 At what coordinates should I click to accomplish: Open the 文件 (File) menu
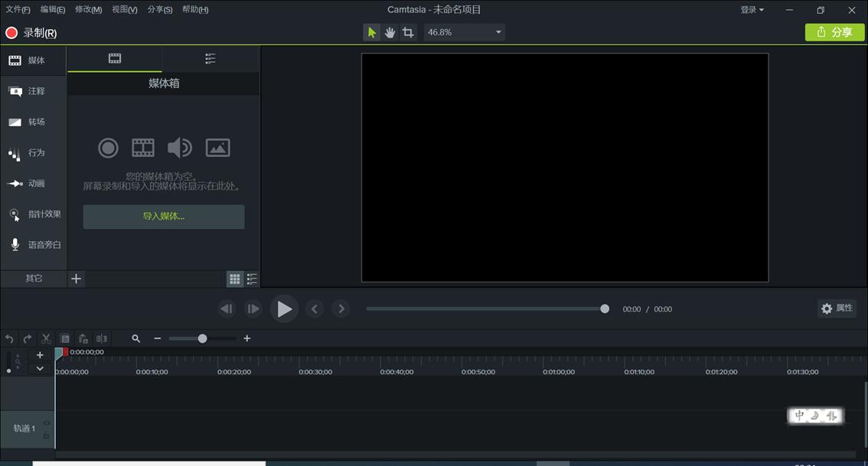(17, 9)
